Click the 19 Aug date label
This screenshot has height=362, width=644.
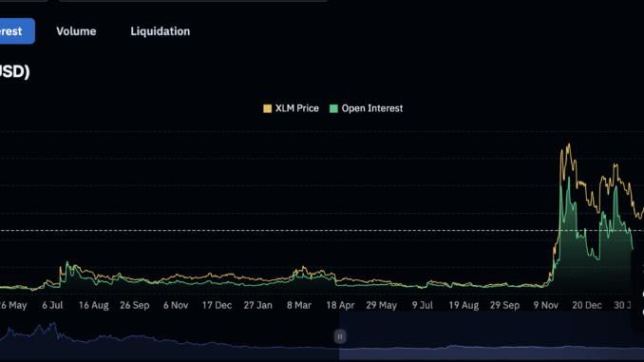(x=464, y=305)
